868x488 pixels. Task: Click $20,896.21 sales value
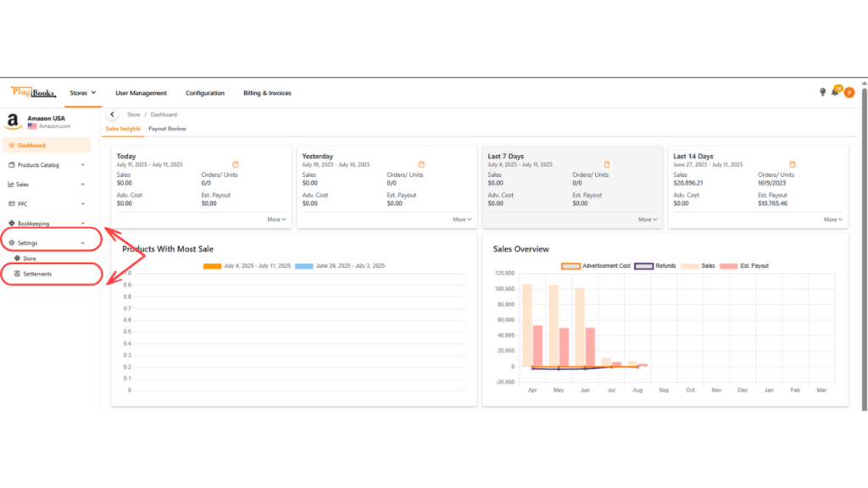pyautogui.click(x=688, y=183)
